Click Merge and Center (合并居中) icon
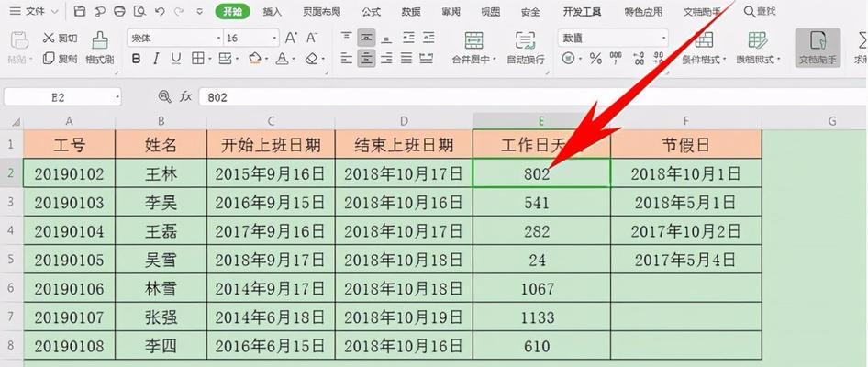The height and width of the screenshot is (367, 868). click(x=473, y=40)
